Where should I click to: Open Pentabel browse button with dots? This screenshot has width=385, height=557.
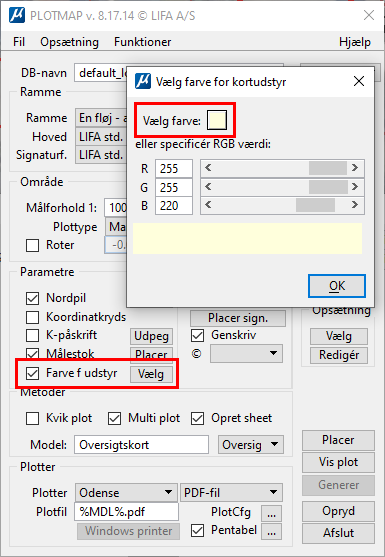[271, 531]
